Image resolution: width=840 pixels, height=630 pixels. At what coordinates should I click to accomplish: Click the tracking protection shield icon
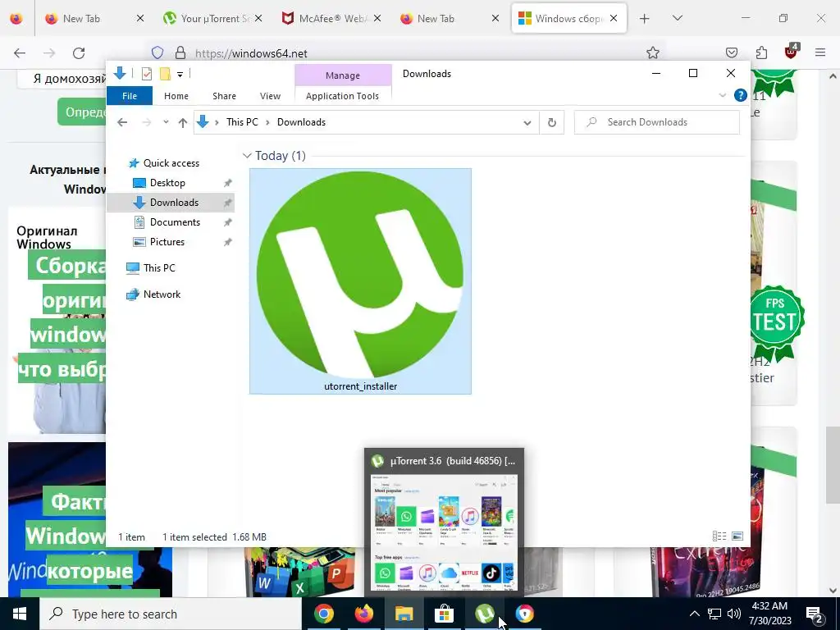coord(157,52)
